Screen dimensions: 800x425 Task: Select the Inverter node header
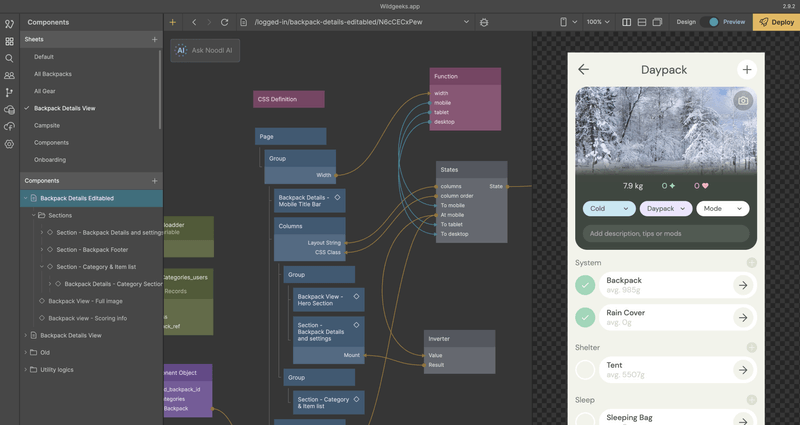[x=459, y=339]
